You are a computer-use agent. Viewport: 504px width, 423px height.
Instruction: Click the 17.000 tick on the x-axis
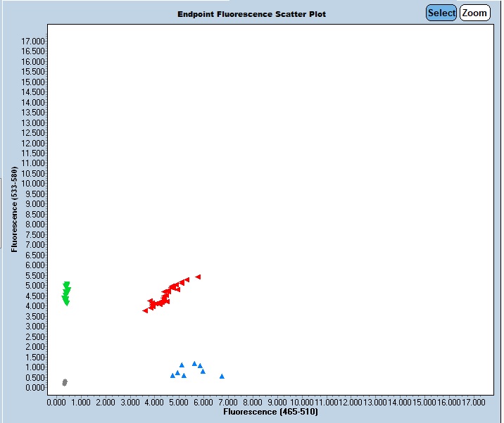473,402
